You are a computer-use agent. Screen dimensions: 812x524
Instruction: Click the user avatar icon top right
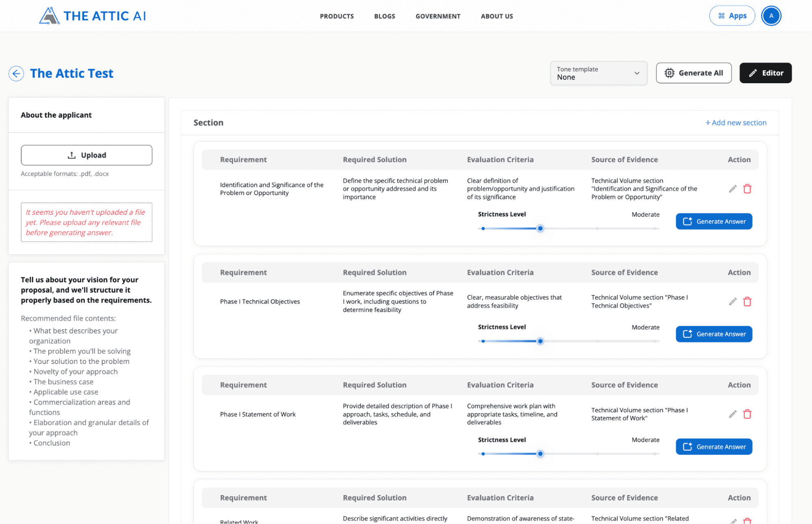771,16
